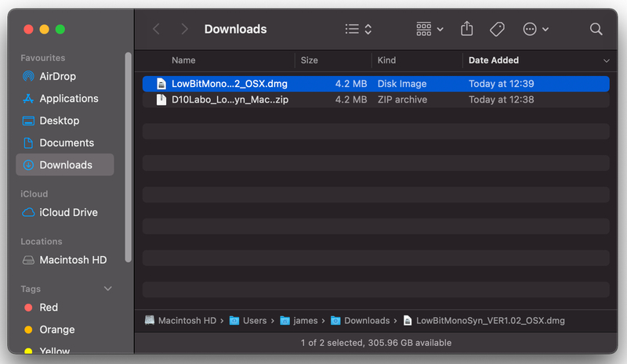Screen dimensions: 627x364
Task: Zoom the window with the green button
Action: point(60,29)
